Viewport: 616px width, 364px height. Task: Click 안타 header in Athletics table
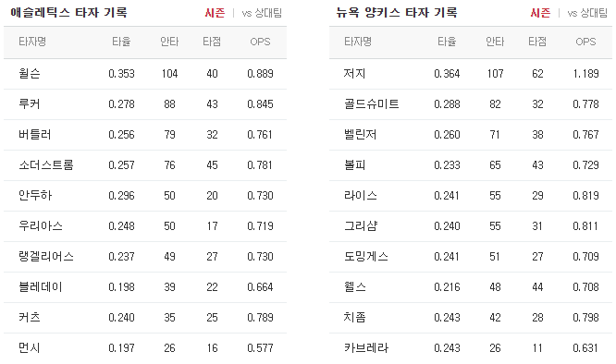[169, 42]
